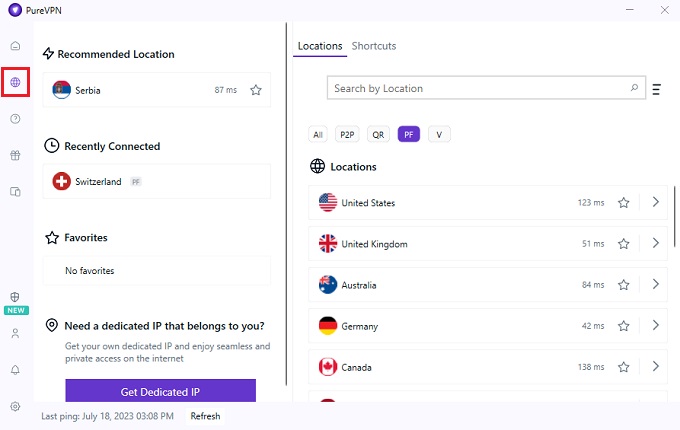Switch to the Locations tab
The height and width of the screenshot is (430, 680).
coord(320,46)
